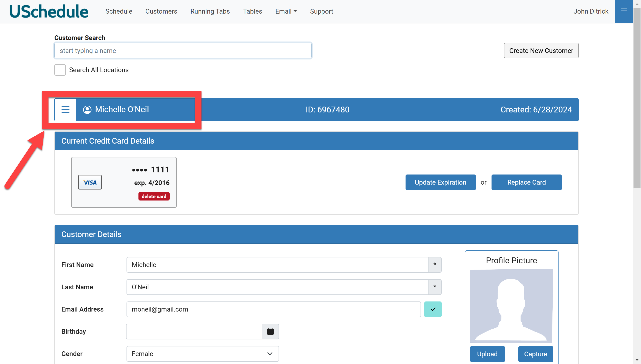This screenshot has height=364, width=641.
Task: Enable Search All Locations checkbox
Action: point(60,70)
